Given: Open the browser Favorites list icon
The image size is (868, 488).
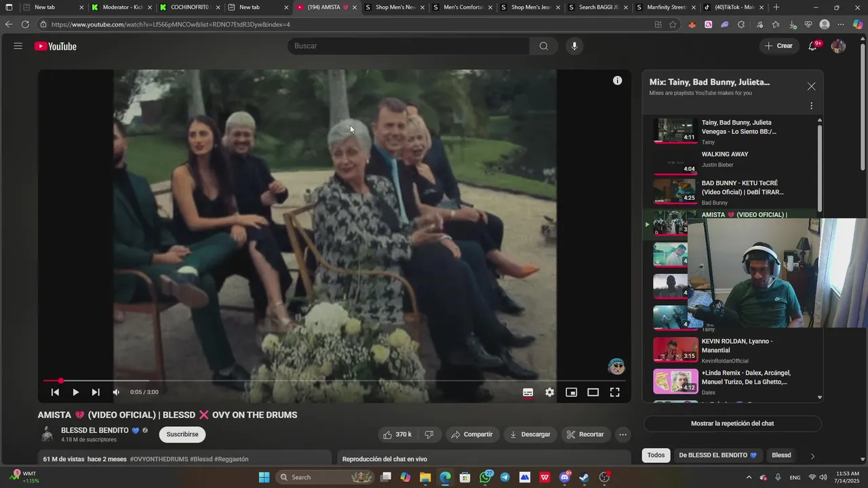Looking at the screenshot, I should pyautogui.click(x=775, y=24).
